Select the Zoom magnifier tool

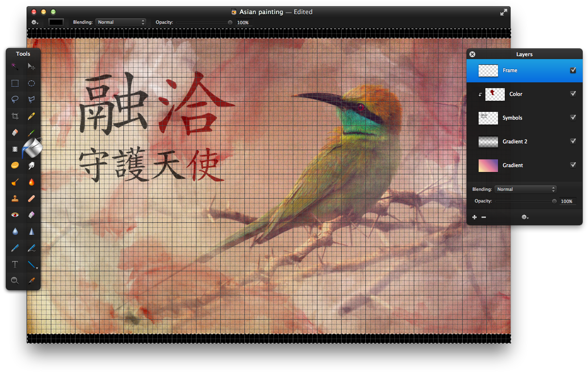point(15,280)
